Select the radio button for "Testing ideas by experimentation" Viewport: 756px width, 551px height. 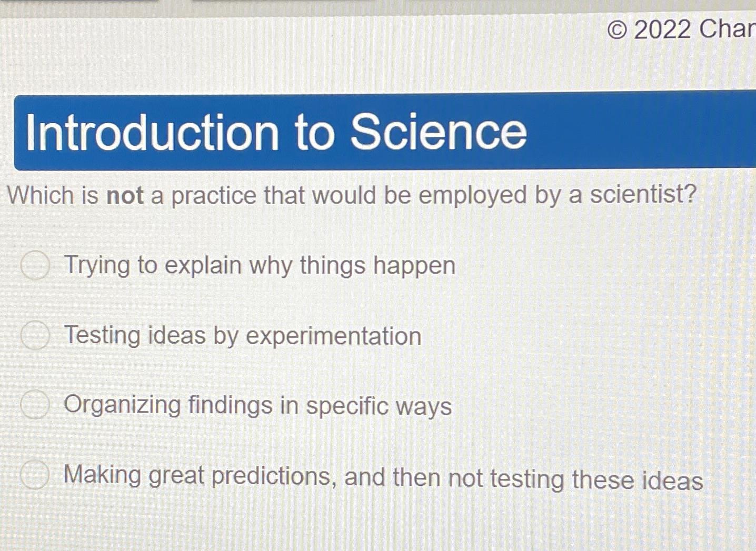[35, 336]
